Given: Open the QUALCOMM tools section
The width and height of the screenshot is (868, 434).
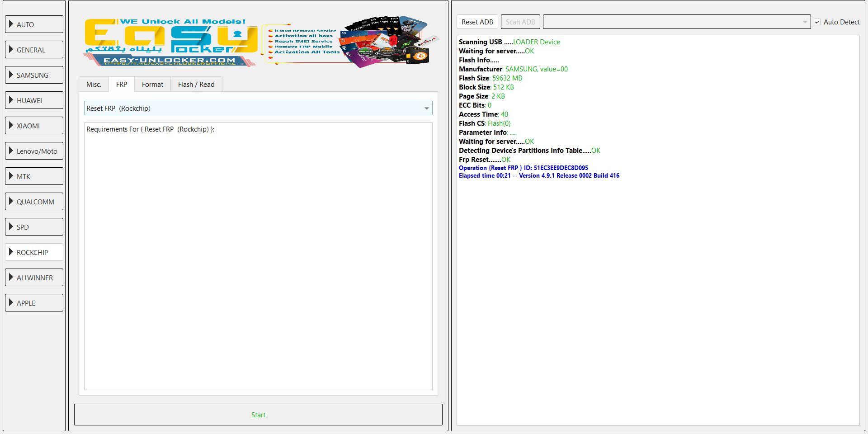Looking at the screenshot, I should (34, 201).
